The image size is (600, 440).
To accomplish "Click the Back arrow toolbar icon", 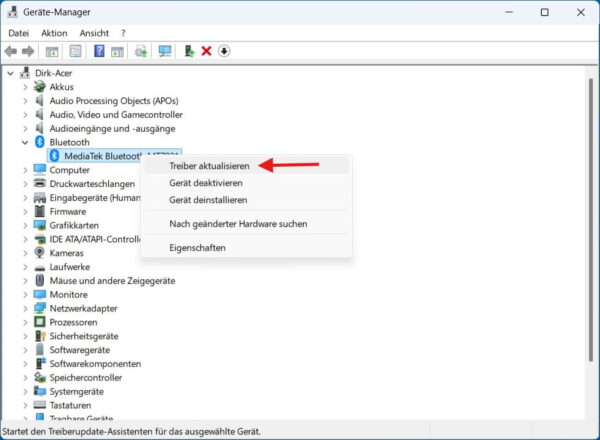I will tap(11, 51).
